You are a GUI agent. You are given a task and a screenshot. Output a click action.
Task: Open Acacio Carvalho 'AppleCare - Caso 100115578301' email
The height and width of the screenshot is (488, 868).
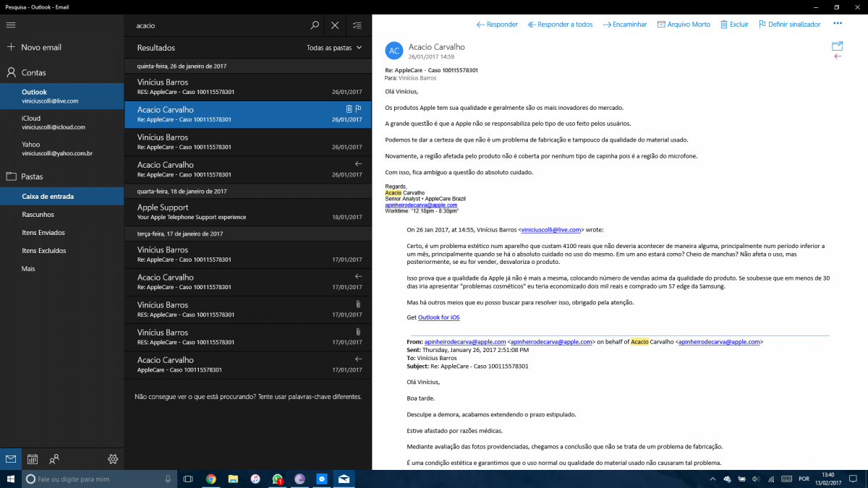point(248,364)
